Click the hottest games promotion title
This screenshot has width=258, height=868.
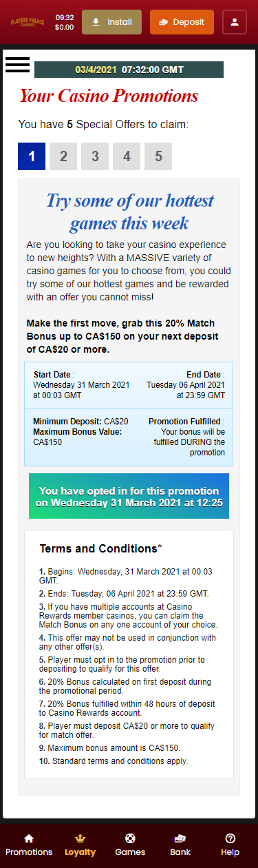tap(129, 212)
